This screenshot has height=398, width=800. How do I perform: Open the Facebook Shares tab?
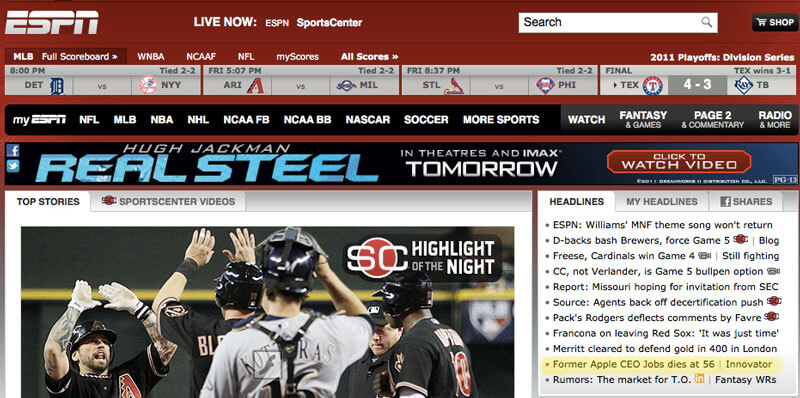pos(746,202)
